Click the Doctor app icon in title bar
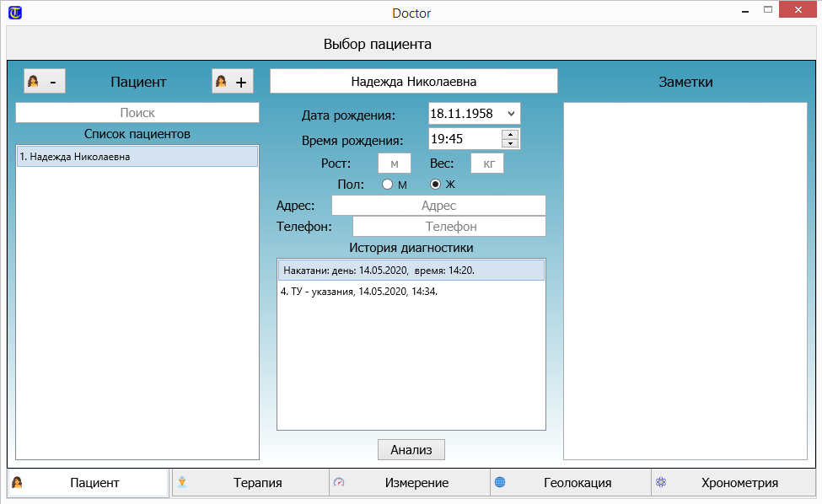 [14, 13]
